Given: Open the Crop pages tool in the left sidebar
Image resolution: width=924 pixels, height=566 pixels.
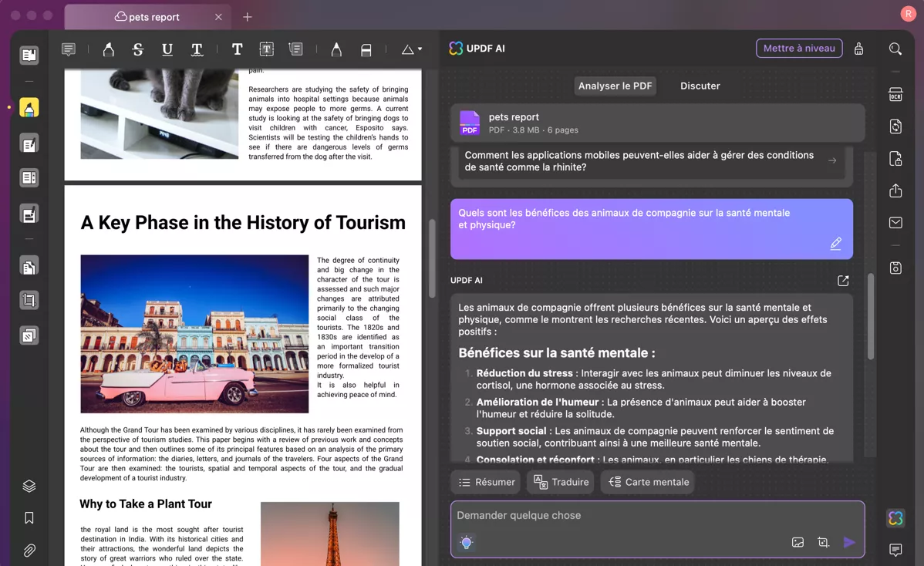Looking at the screenshot, I should tap(29, 300).
